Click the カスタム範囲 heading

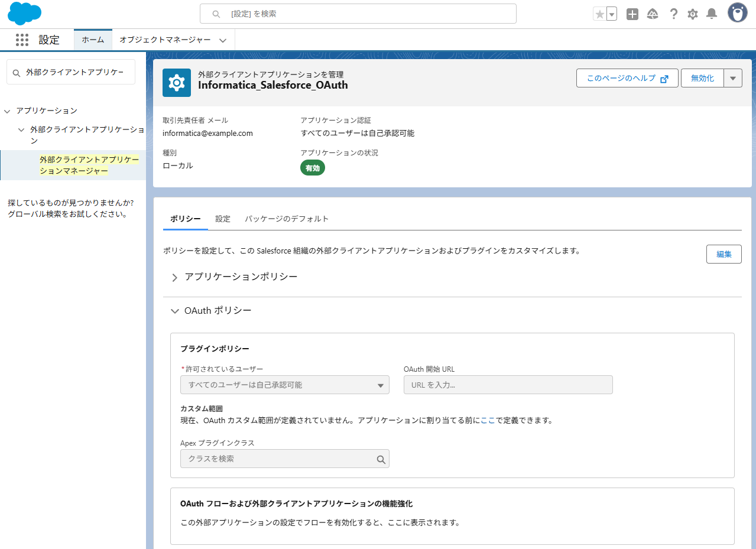202,409
